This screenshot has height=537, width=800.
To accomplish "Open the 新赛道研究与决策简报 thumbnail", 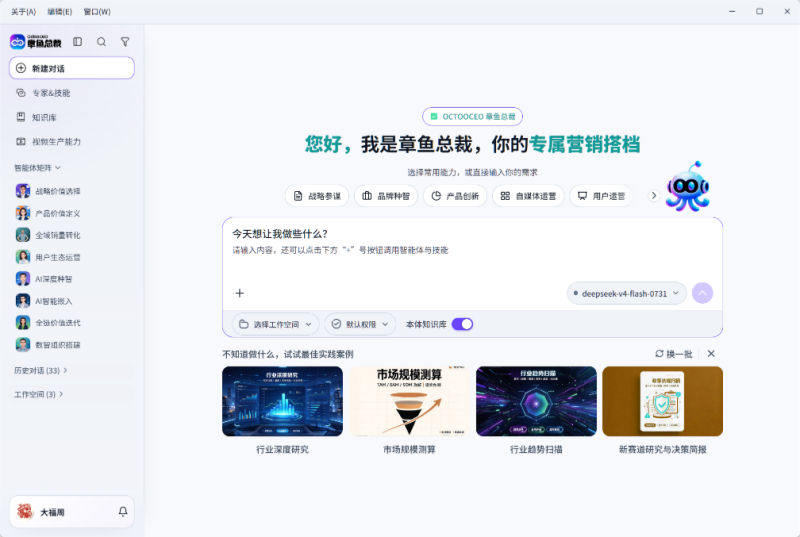I will tap(663, 401).
